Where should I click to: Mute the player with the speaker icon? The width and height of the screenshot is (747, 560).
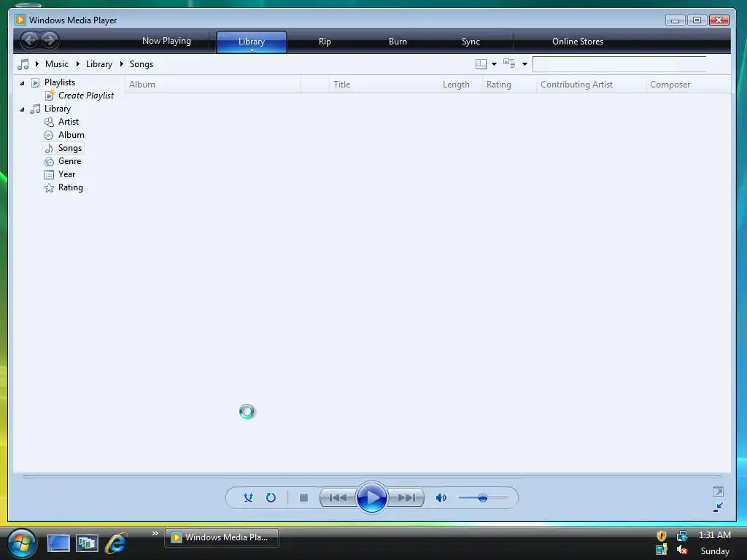coord(441,497)
